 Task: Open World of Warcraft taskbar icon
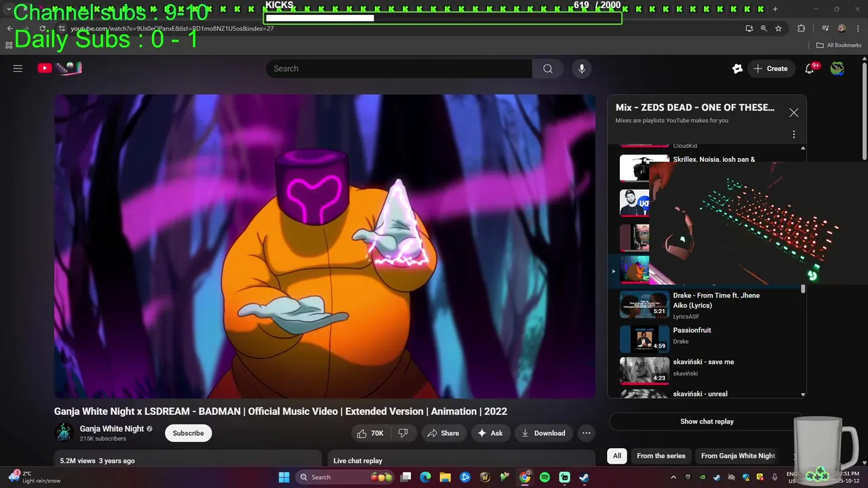pyautogui.click(x=485, y=477)
